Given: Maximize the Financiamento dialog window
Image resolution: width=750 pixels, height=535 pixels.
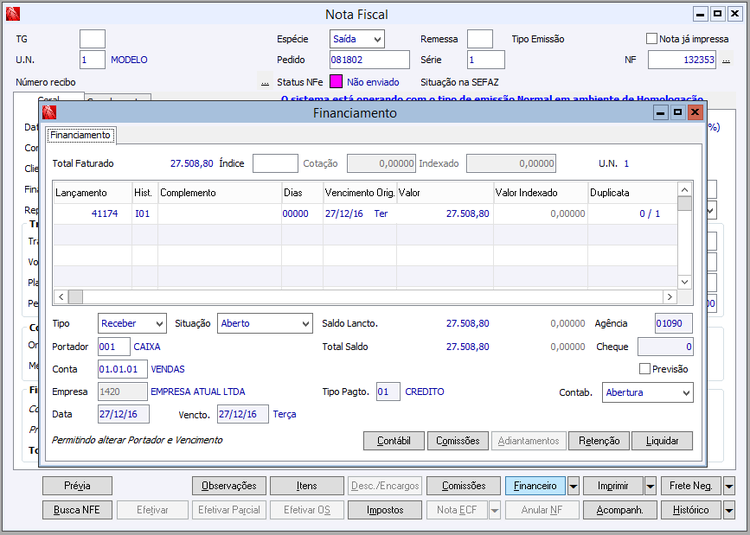Looking at the screenshot, I should click(x=677, y=113).
